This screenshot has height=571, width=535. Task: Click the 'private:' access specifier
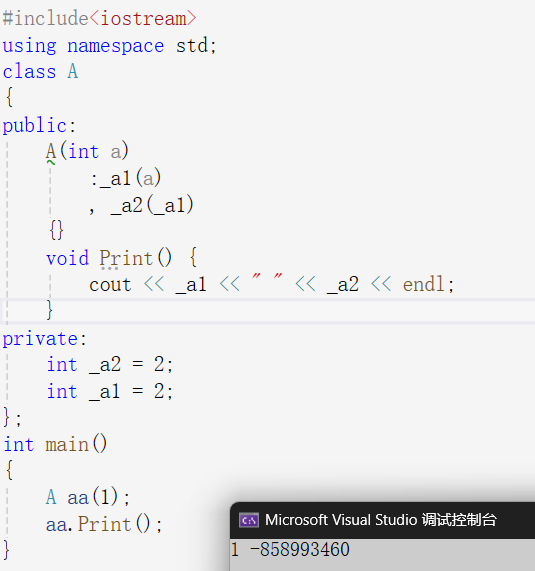click(45, 339)
